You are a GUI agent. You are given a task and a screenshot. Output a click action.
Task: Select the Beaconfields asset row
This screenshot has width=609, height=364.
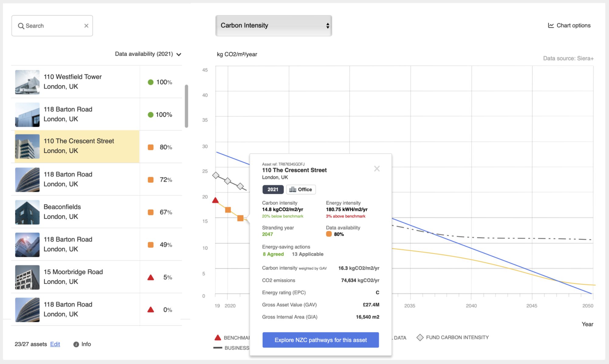tap(97, 212)
